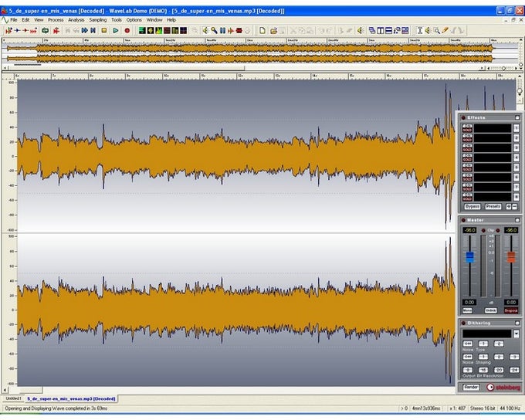This screenshot has width=525, height=420.
Task: Switch to the Untitled1 tab
Action: tap(13, 398)
